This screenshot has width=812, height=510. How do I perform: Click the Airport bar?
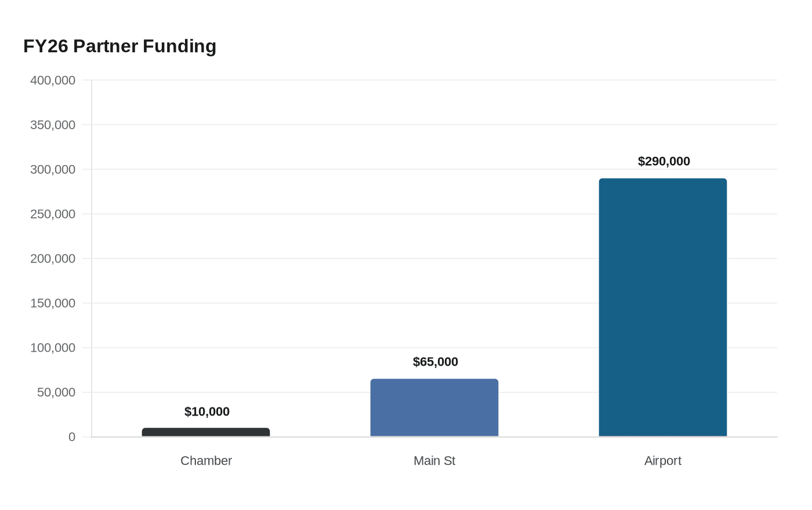[663, 307]
